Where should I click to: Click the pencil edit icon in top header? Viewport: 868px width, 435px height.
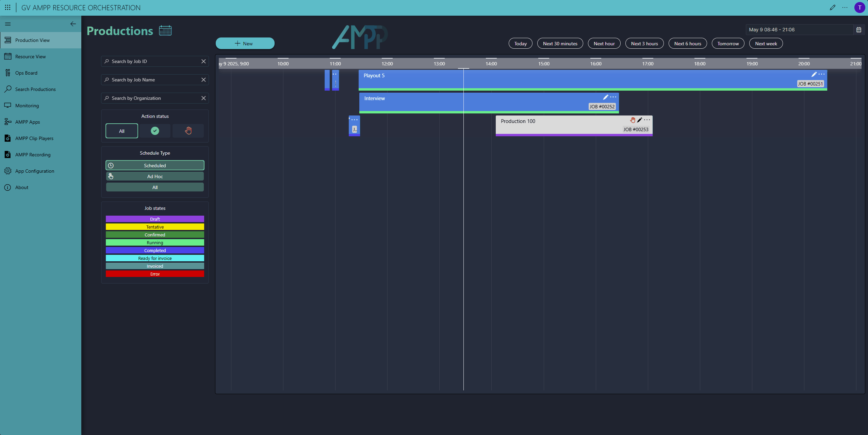pyautogui.click(x=832, y=7)
